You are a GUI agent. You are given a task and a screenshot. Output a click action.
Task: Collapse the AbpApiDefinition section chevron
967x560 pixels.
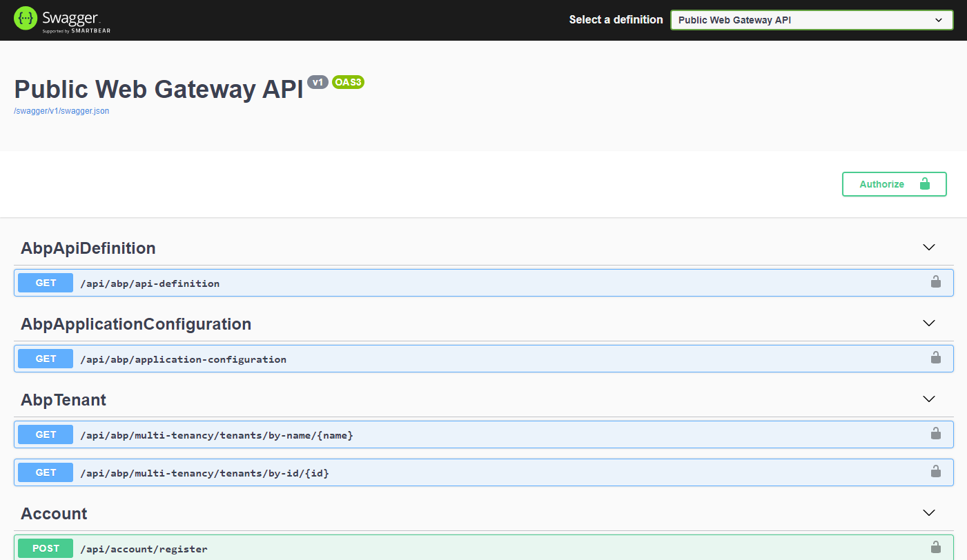(929, 248)
